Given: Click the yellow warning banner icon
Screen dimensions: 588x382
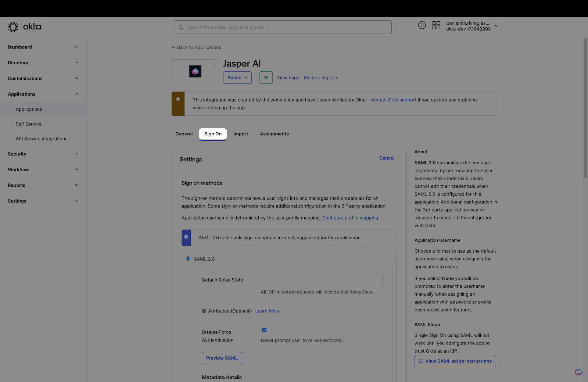Looking at the screenshot, I should pyautogui.click(x=178, y=99).
